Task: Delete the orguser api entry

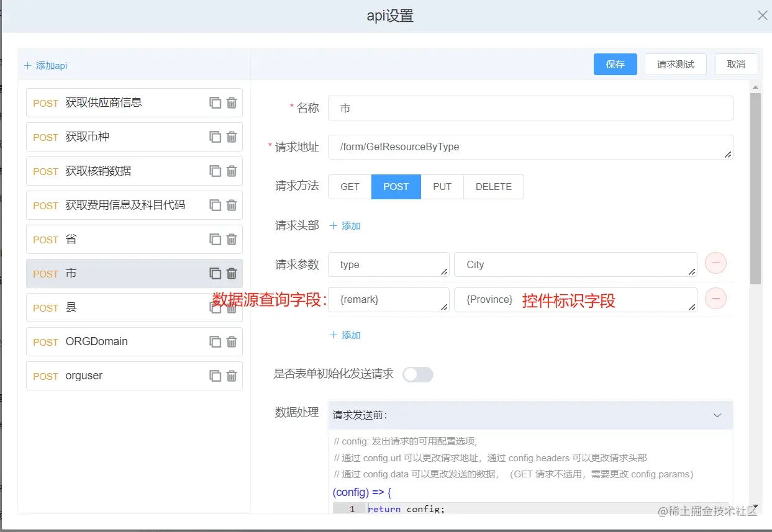Action: point(232,376)
